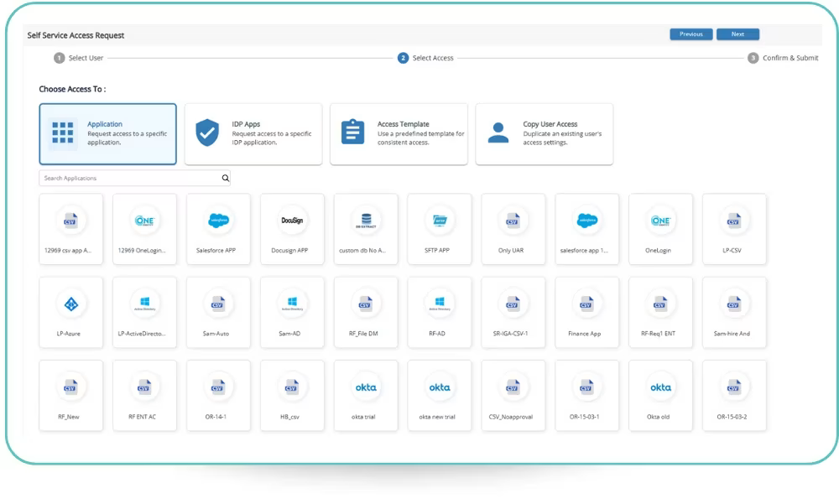839x504 pixels.
Task: Choose the Application access option card
Action: click(x=107, y=134)
